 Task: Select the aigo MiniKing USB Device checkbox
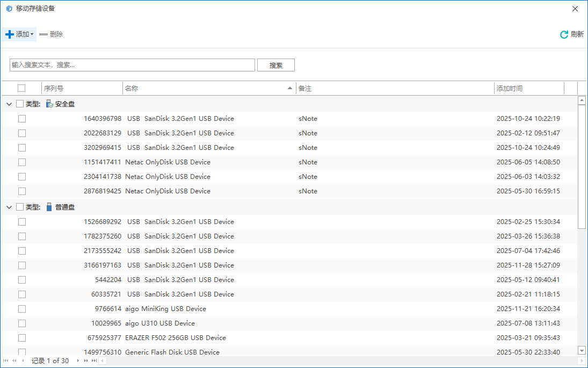click(22, 309)
